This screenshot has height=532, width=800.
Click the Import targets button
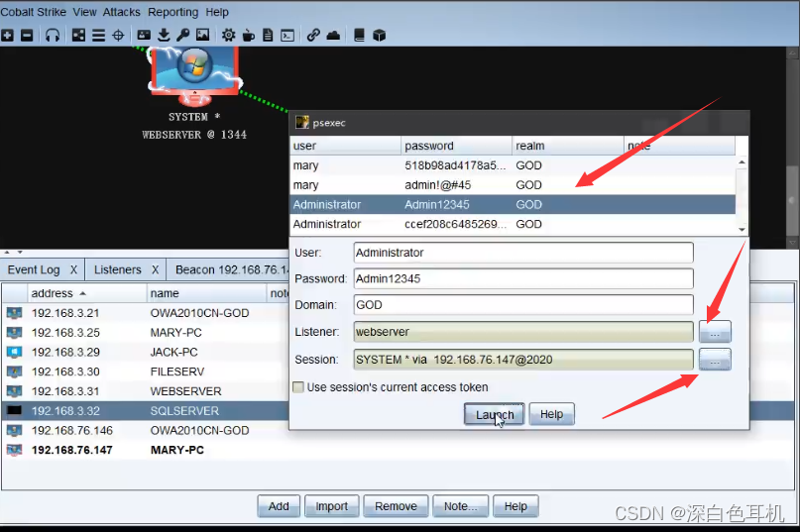coord(332,506)
